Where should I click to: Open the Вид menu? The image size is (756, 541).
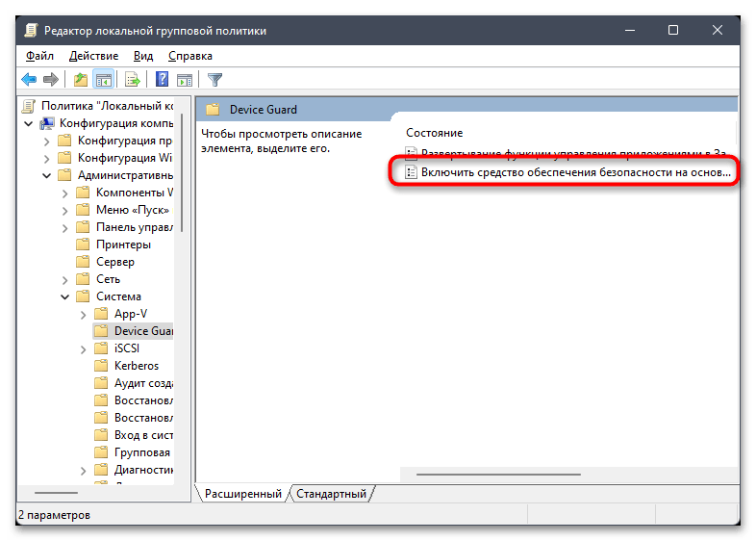point(143,56)
